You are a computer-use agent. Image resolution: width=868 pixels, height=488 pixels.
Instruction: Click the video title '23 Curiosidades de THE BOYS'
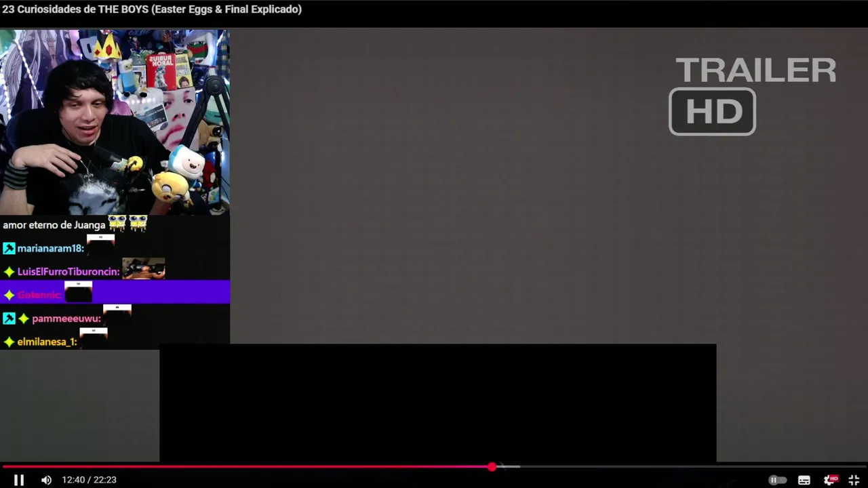pos(152,9)
